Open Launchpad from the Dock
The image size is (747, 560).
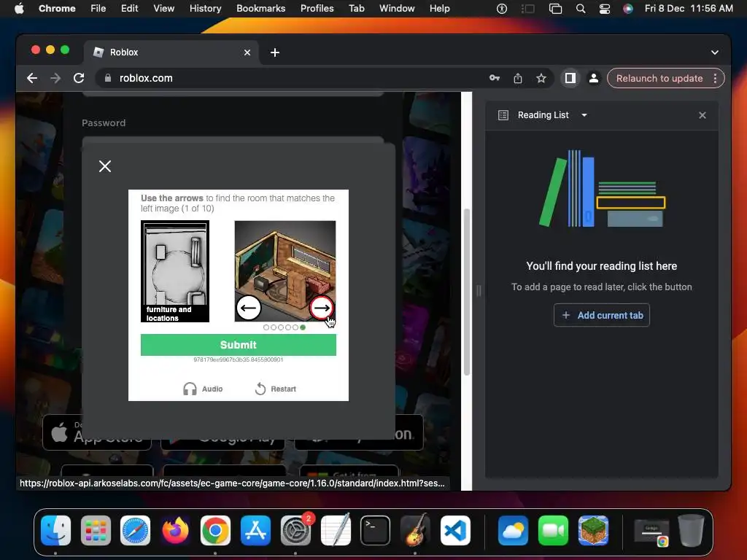pos(96,531)
